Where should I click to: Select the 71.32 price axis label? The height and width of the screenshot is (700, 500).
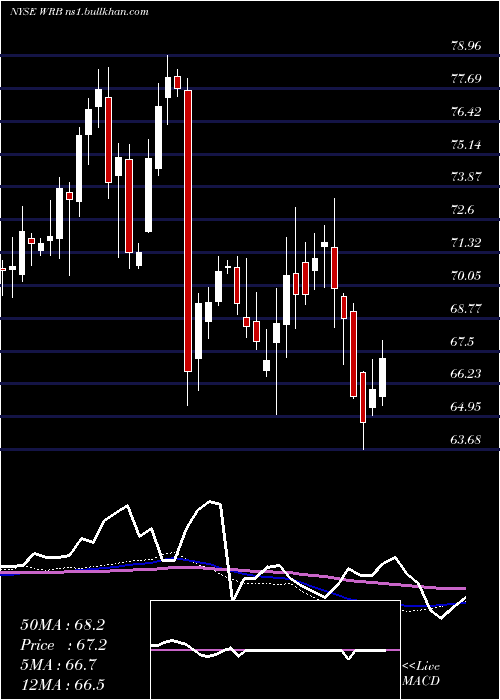point(466,243)
